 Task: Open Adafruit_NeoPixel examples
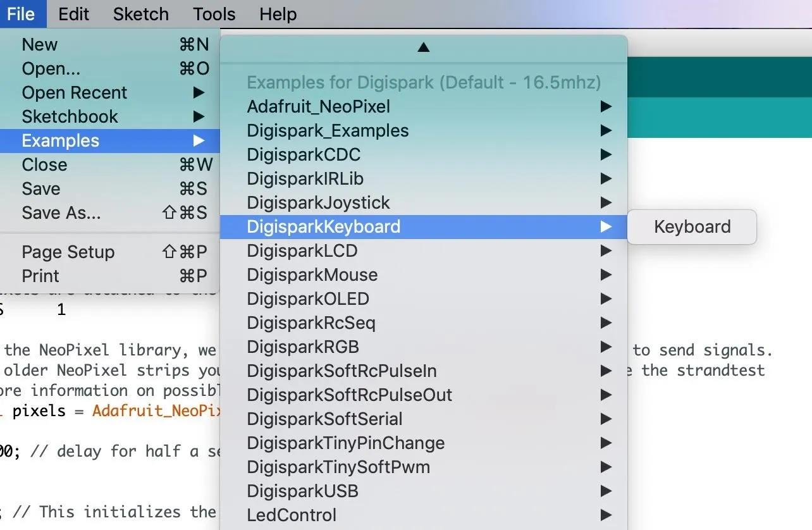[424, 106]
